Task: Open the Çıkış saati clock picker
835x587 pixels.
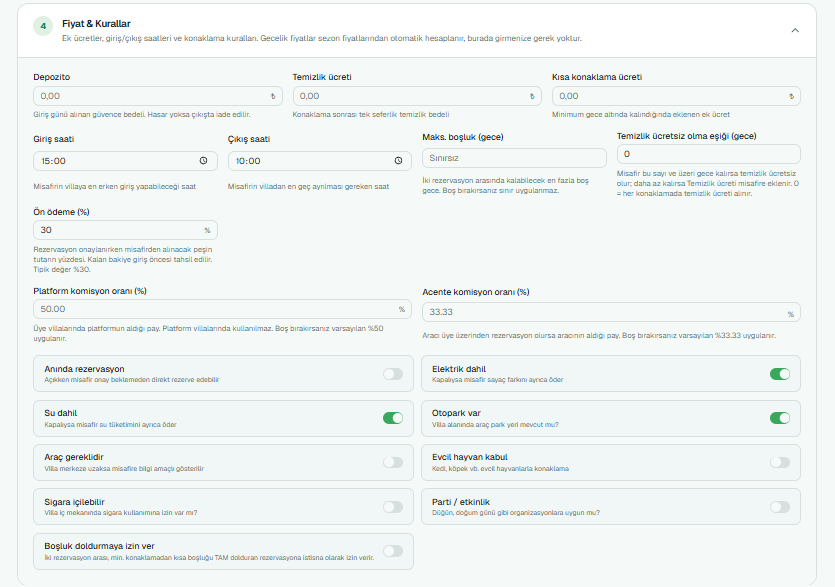Action: pos(398,161)
